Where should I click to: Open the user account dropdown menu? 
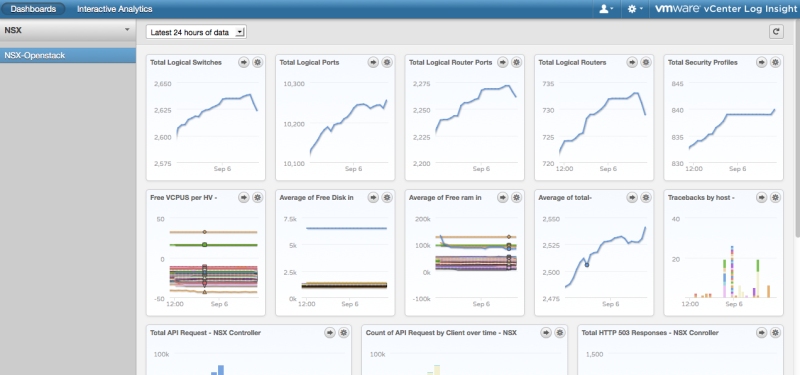(606, 9)
